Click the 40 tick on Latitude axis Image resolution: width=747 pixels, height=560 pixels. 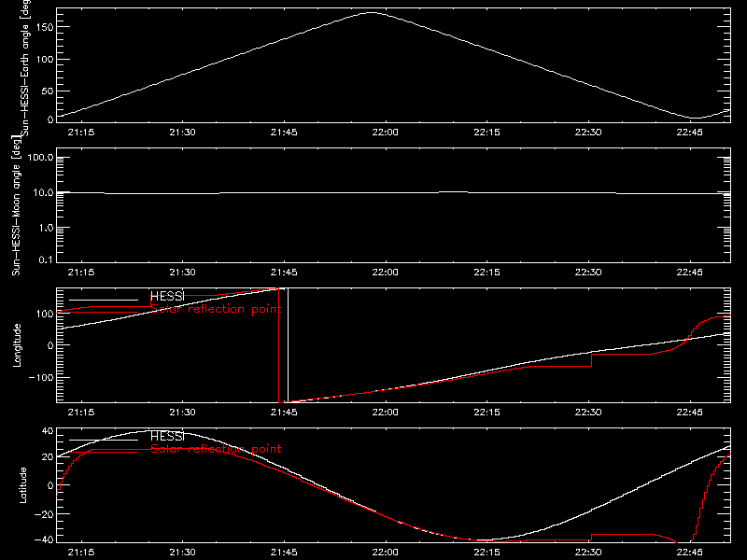tap(48, 431)
